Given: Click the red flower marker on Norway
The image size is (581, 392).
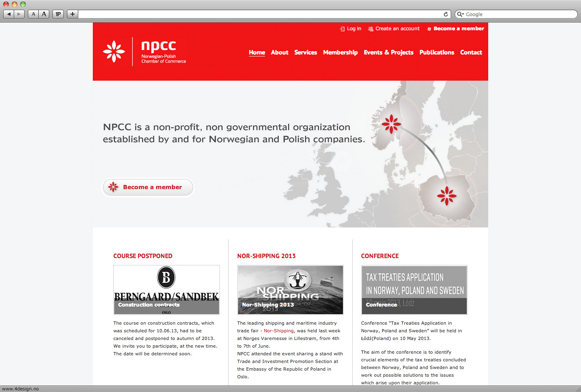Looking at the screenshot, I should tap(391, 124).
